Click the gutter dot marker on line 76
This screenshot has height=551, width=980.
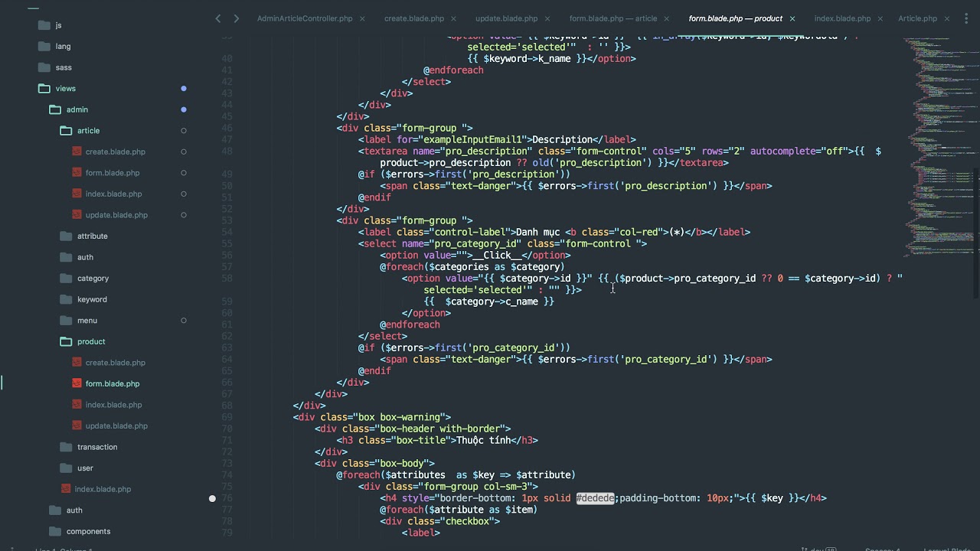[x=212, y=498]
